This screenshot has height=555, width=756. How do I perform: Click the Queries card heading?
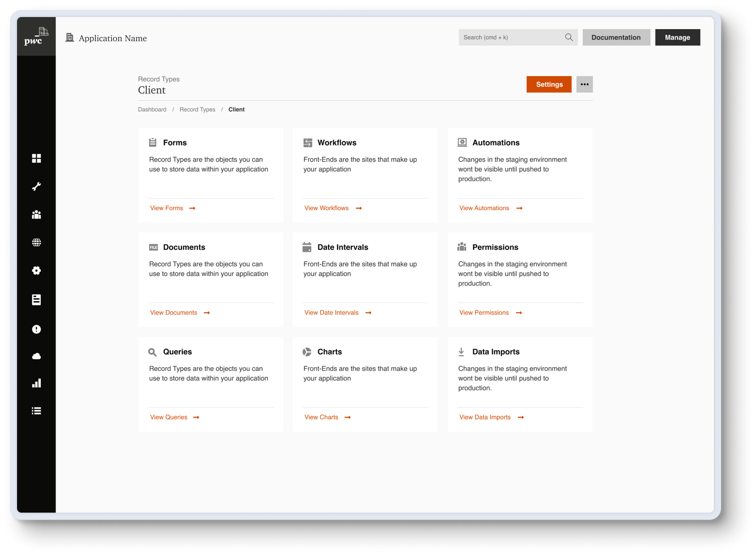coord(177,352)
